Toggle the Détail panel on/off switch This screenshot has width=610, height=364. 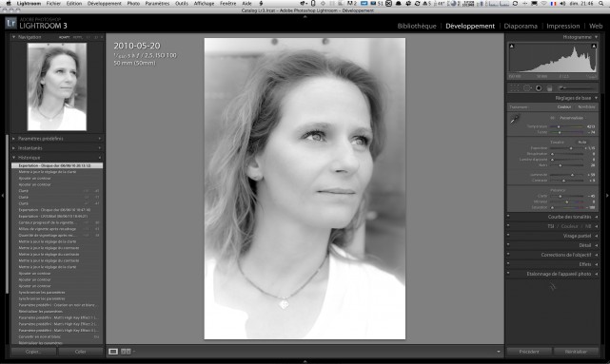pyautogui.click(x=508, y=245)
